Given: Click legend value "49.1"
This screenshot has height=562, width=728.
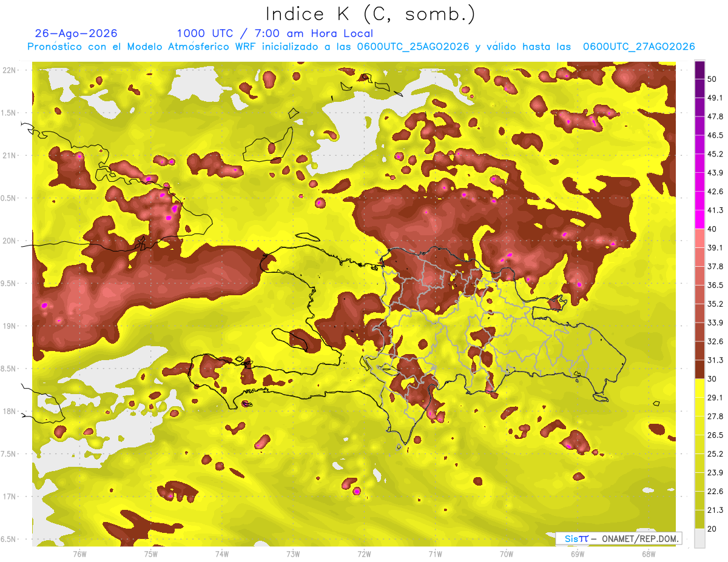Looking at the screenshot, I should pos(716,98).
